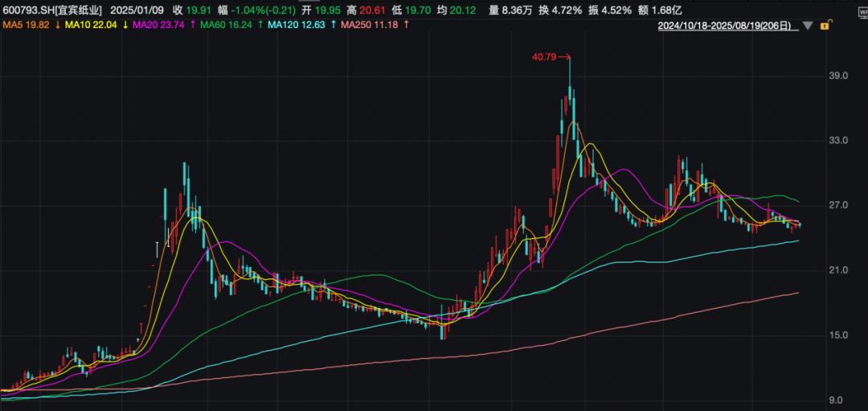The image size is (868, 411).
Task: Select the MA250 11.18 indicator label
Action: pyautogui.click(x=369, y=24)
